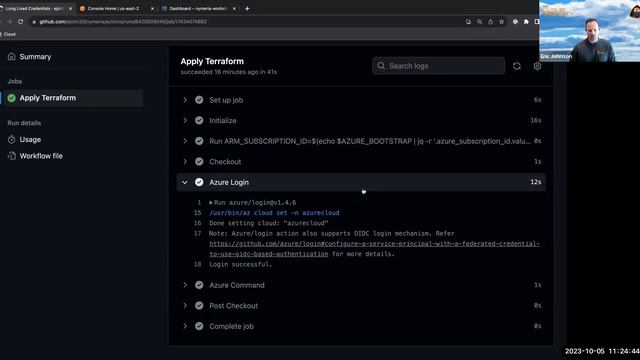Expand the Complete job step

click(361, 326)
